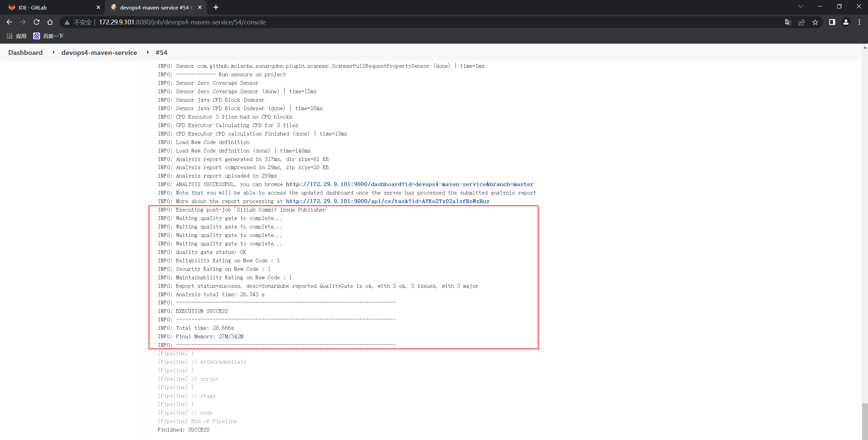Image resolution: width=868 pixels, height=440 pixels.
Task: Close the devops4-maven-service #54 tab
Action: [200, 7]
